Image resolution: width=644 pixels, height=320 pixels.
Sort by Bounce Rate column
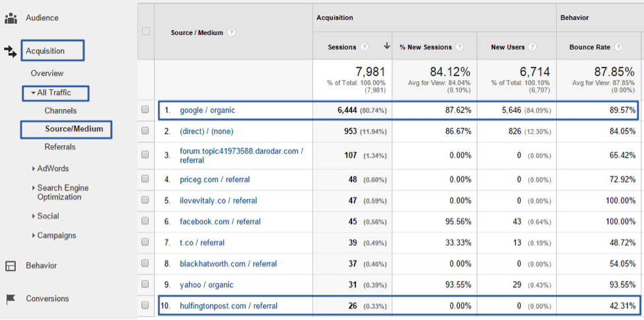click(590, 48)
